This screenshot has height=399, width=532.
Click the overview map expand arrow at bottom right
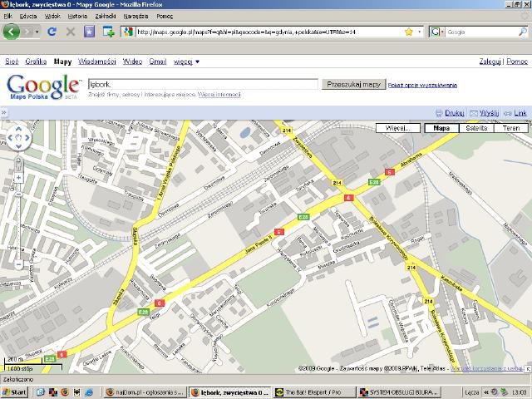tap(529, 369)
